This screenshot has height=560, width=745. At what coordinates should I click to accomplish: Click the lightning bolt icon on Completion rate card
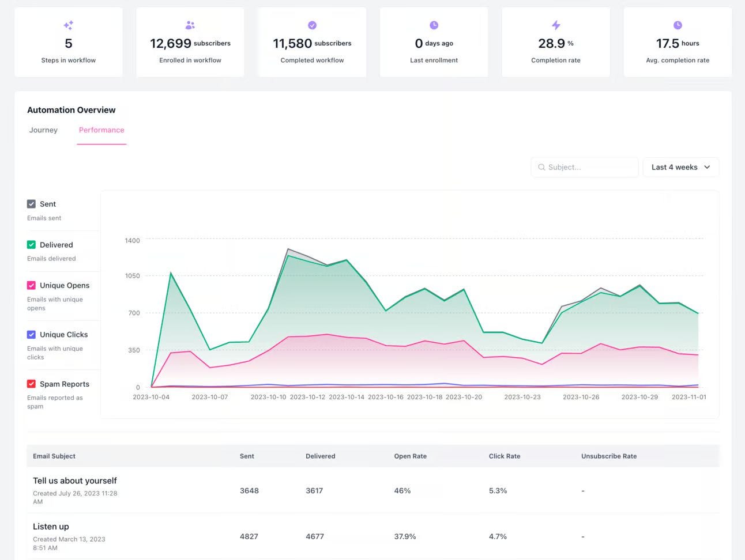pos(556,25)
